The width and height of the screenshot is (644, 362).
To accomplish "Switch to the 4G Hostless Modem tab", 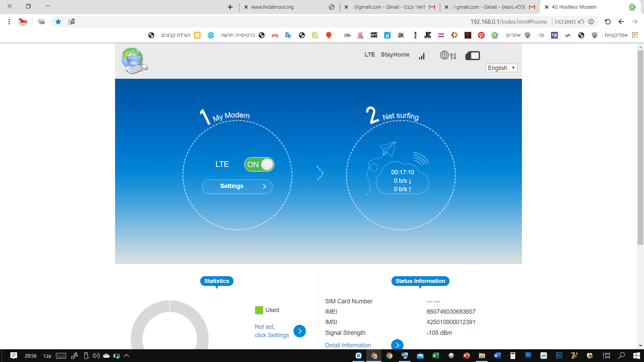I will coord(574,7).
